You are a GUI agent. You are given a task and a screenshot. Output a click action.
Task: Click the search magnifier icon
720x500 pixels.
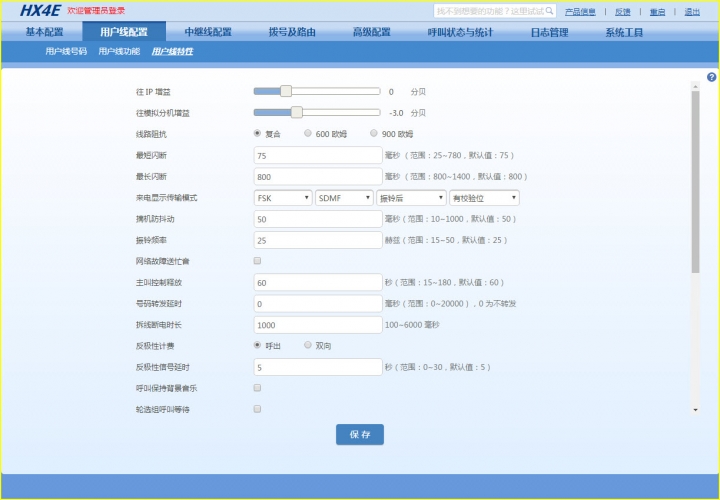(x=549, y=11)
